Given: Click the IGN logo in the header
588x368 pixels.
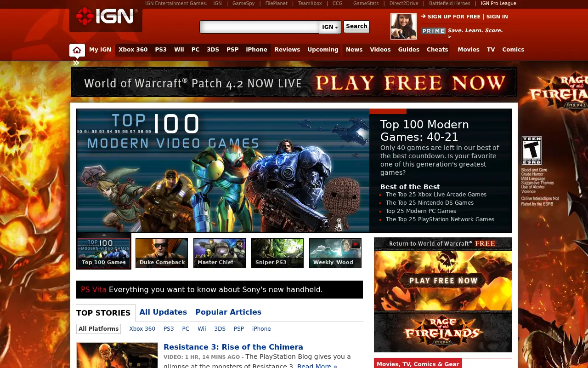Looking at the screenshot, I should click(x=106, y=17).
